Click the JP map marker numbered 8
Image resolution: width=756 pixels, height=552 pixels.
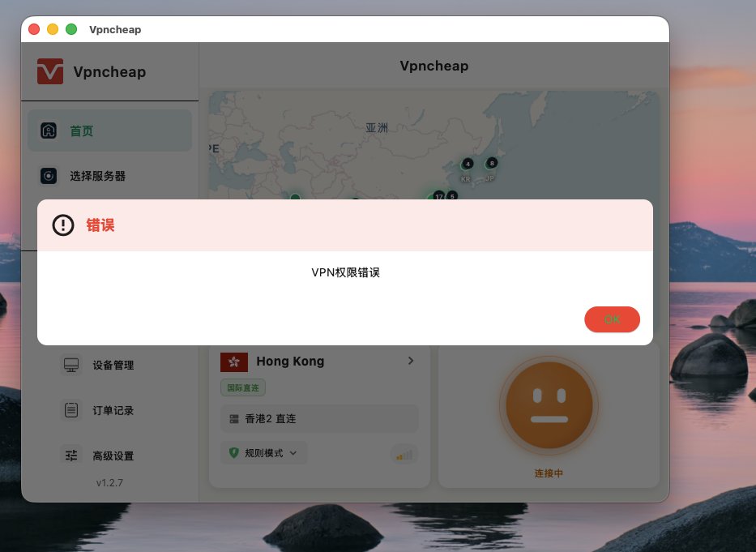(491, 163)
